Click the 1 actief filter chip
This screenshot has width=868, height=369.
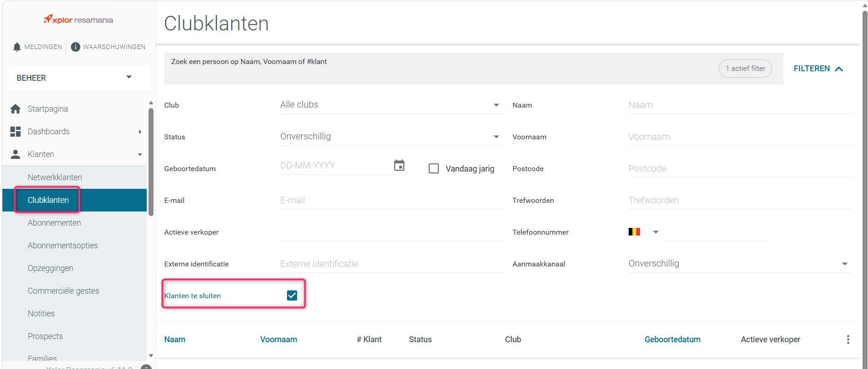click(x=745, y=69)
